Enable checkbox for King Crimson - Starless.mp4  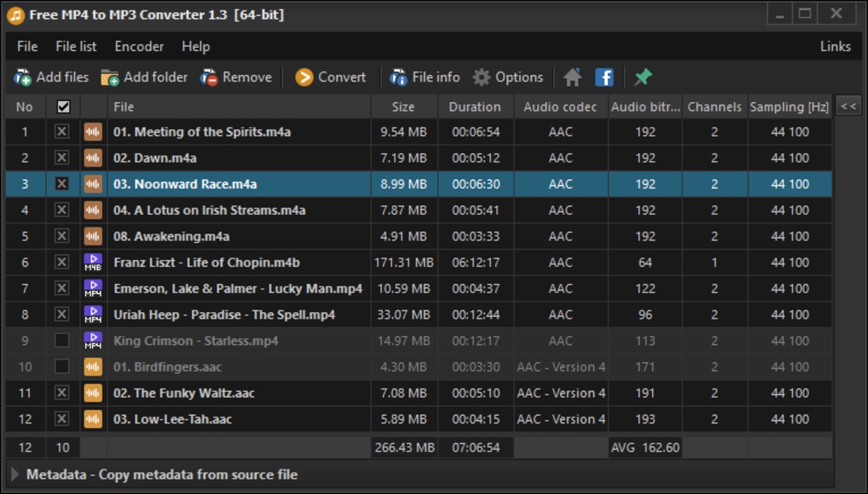pyautogui.click(x=62, y=341)
